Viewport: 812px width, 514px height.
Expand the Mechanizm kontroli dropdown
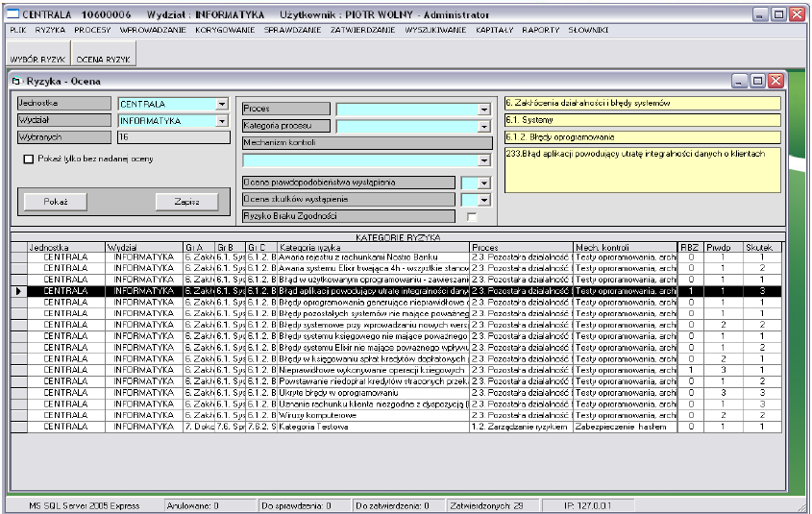[x=484, y=160]
